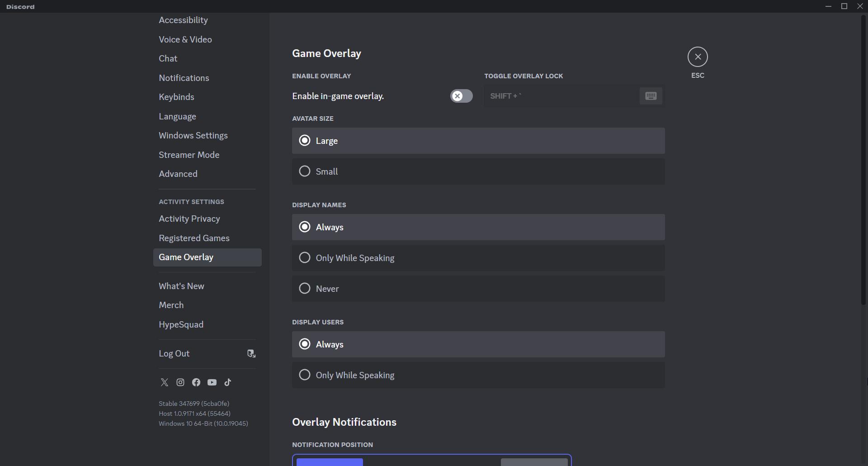Set display names to Never
Image resolution: width=868 pixels, height=466 pixels.
coord(305,288)
